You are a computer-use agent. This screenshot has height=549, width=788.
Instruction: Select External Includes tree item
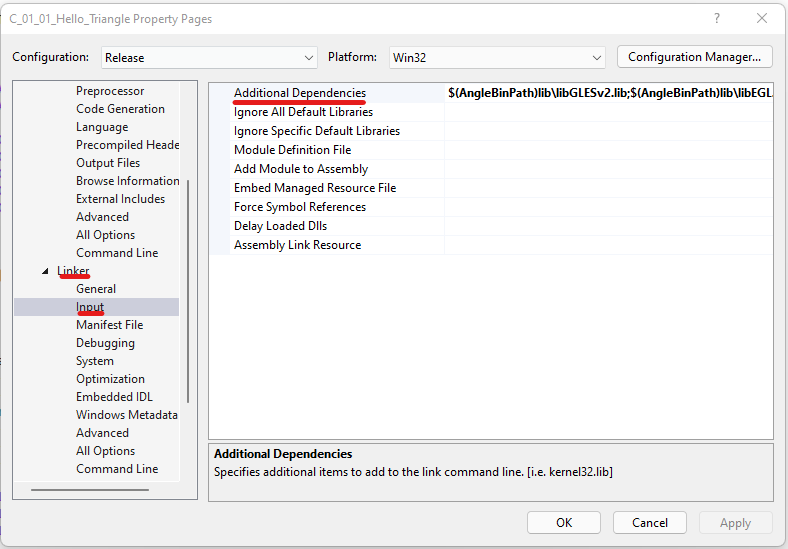click(120, 199)
